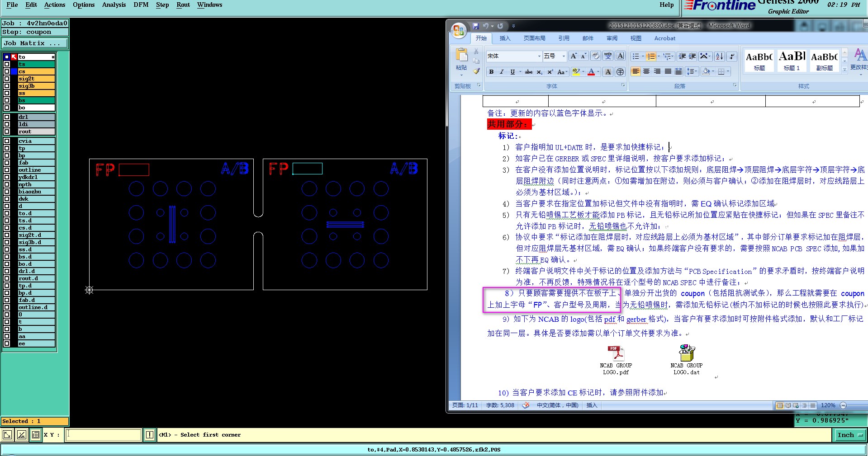
Task: Click the X Y coordinate input field
Action: pyautogui.click(x=104, y=435)
